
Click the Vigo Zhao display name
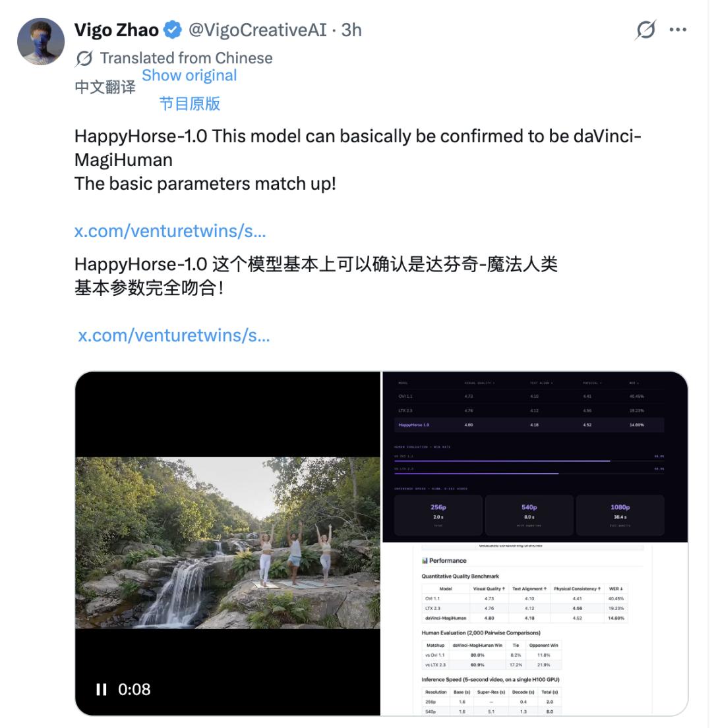coord(117,30)
